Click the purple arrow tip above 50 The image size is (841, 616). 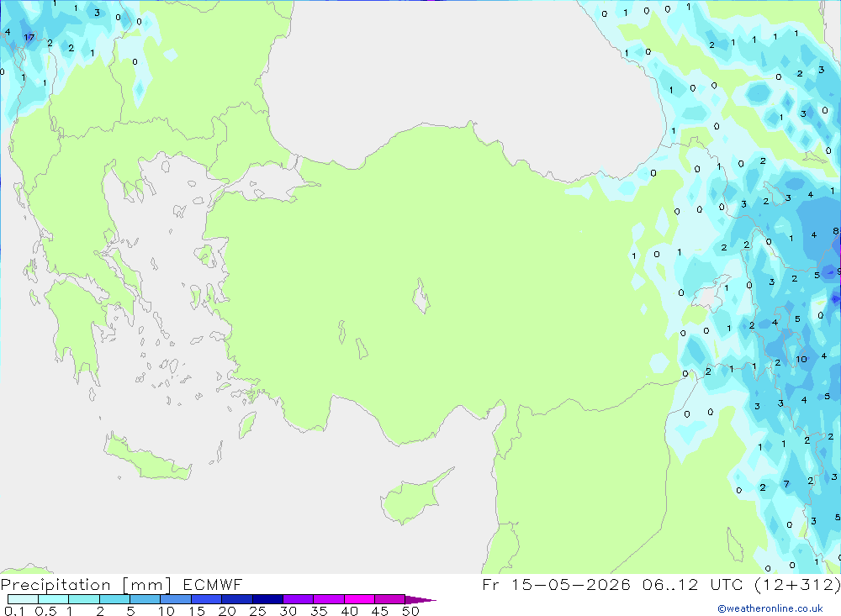click(420, 599)
